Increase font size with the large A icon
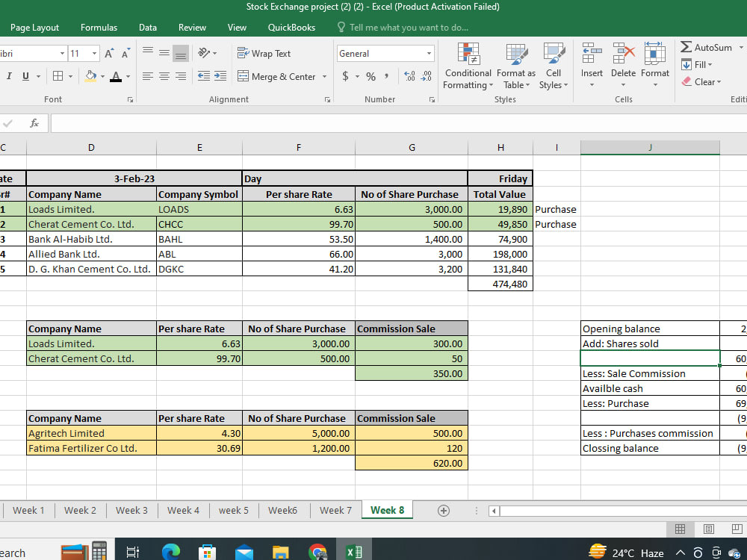Viewport: 747px width, 560px height. click(x=109, y=53)
